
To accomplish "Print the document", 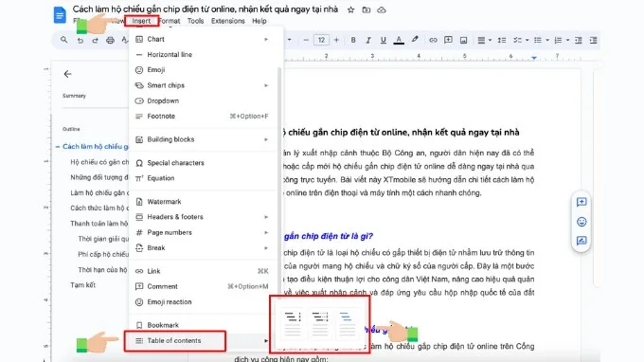I will pos(110,40).
